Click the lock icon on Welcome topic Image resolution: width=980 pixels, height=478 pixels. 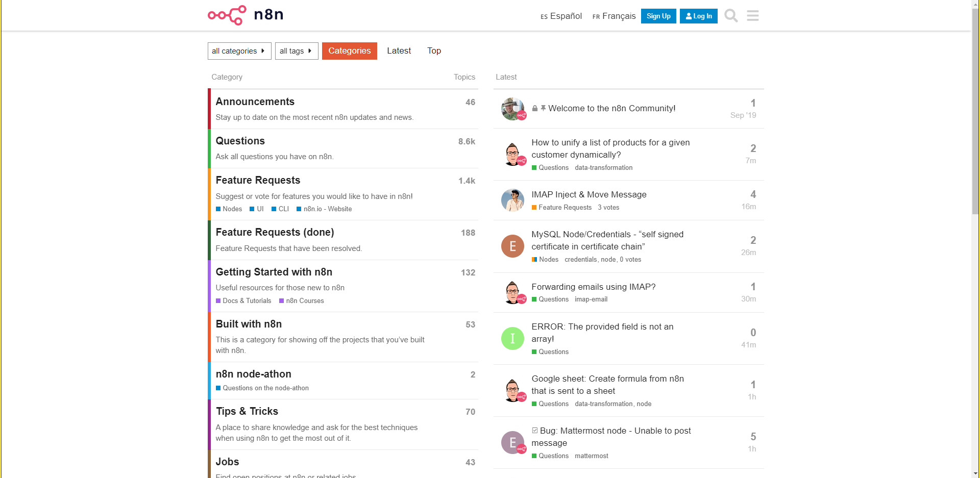point(535,108)
